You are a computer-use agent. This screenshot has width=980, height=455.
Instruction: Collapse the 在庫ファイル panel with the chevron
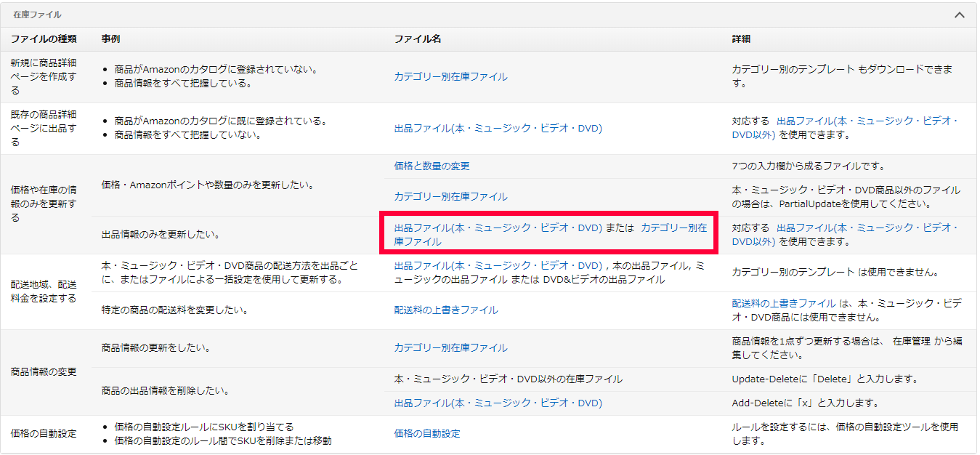pyautogui.click(x=960, y=15)
